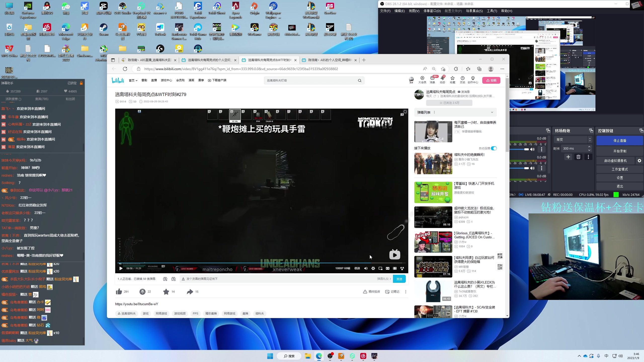The width and height of the screenshot is (644, 362).
Task: Open 创作中心 icon in Bilibili header
Action: [473, 80]
